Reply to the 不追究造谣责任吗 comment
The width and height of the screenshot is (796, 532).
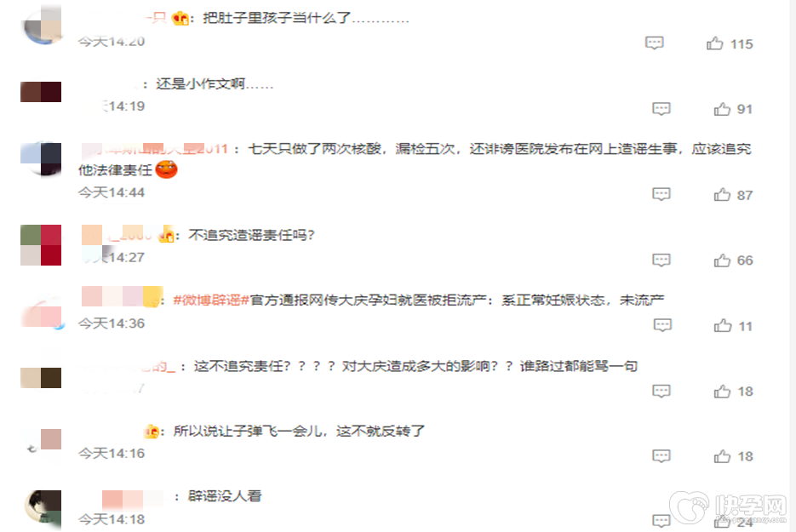661,260
